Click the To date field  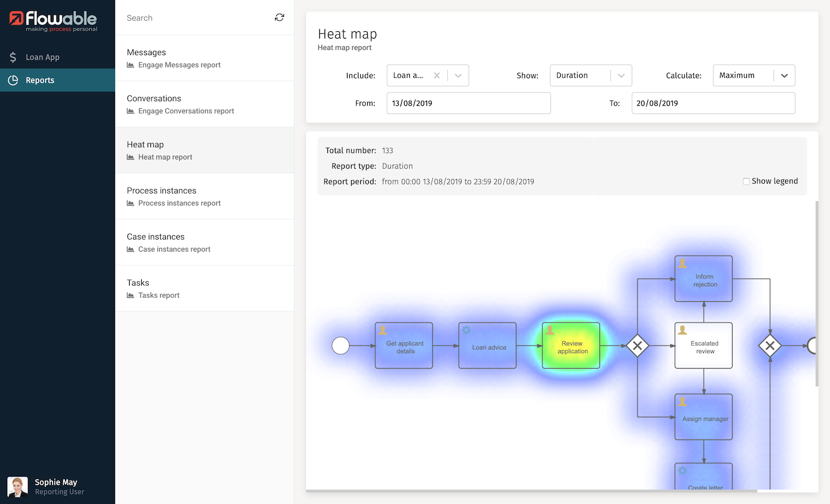pyautogui.click(x=713, y=103)
